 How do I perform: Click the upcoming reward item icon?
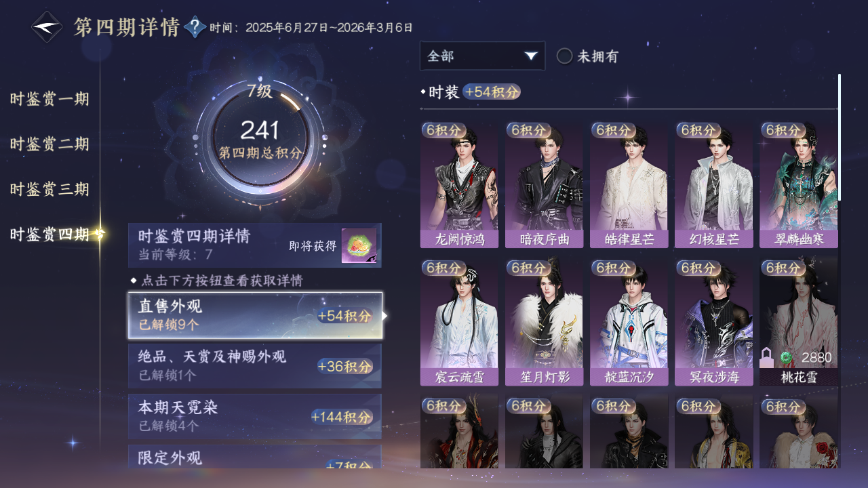click(x=359, y=245)
